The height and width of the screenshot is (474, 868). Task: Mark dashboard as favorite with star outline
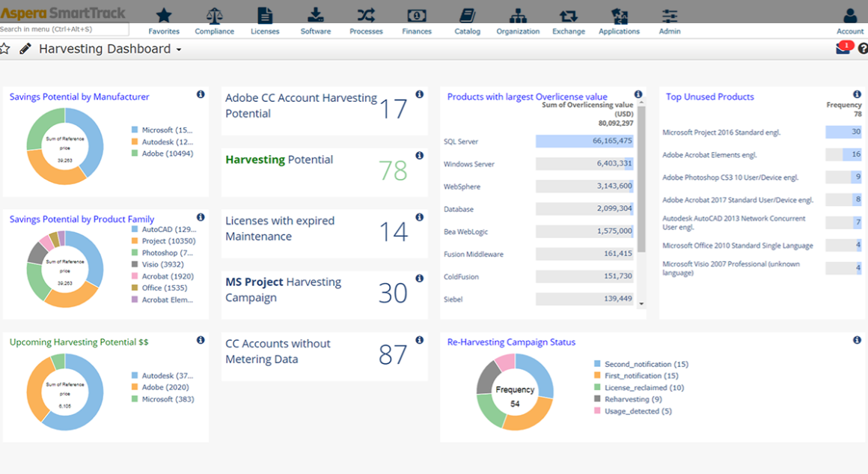[x=4, y=49]
